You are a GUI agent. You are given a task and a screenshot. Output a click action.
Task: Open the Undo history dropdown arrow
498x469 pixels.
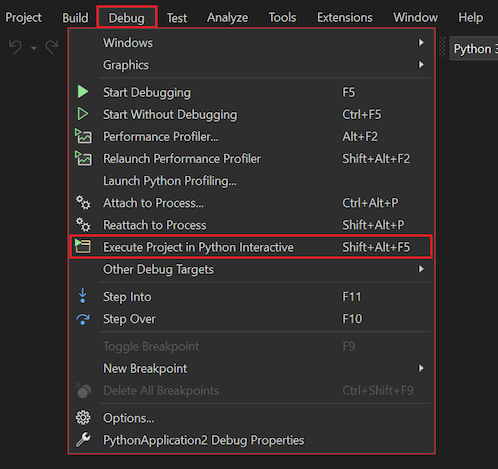point(34,48)
